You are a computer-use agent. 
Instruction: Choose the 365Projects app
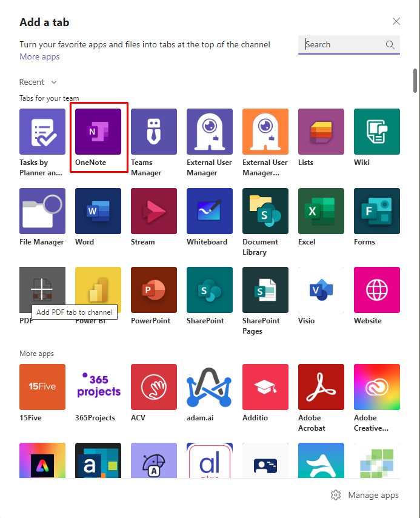pyautogui.click(x=98, y=387)
